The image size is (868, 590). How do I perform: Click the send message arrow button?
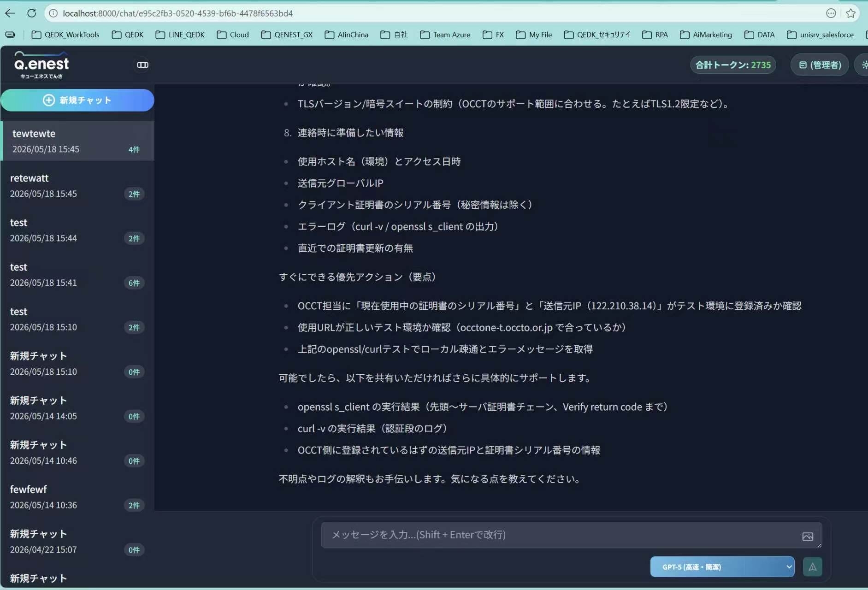pos(813,567)
